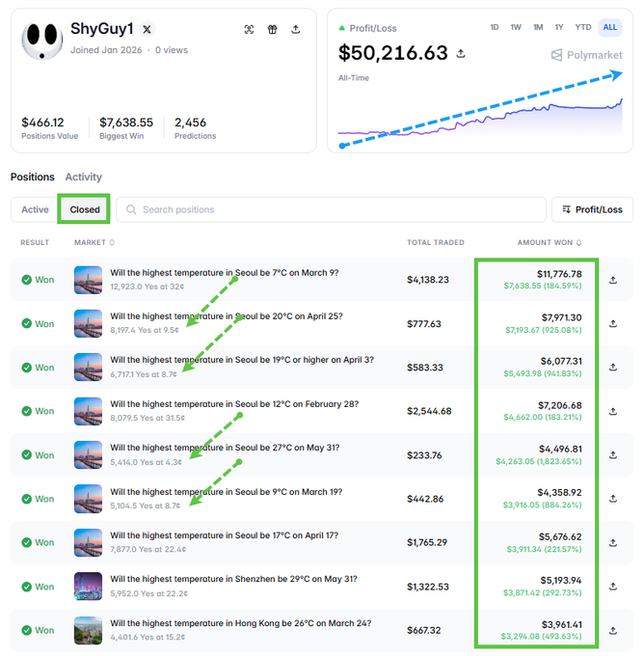Click thumbnail of Seoul 17°C April 17 market
Viewport: 644px width, 656px height.
(88, 542)
